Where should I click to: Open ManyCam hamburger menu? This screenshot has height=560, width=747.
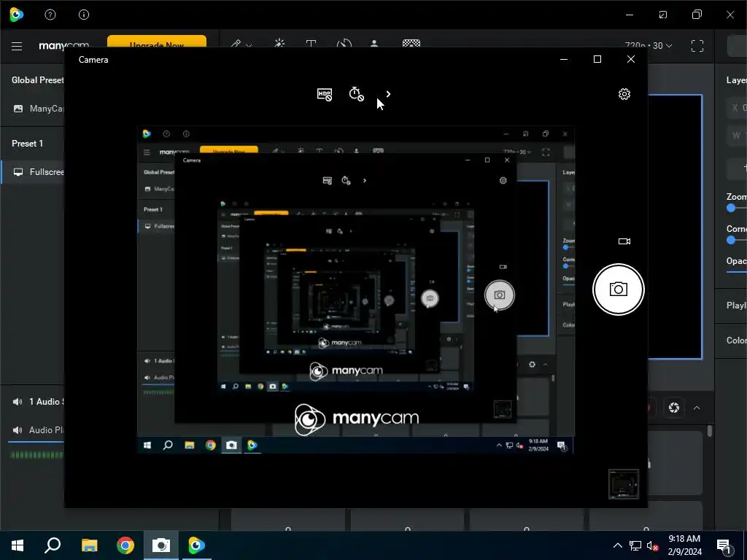[17, 46]
